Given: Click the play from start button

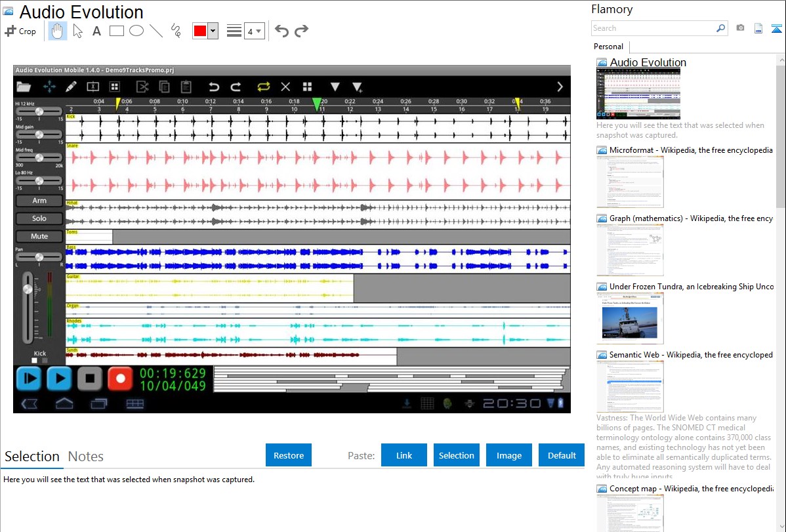Looking at the screenshot, I should point(29,379).
